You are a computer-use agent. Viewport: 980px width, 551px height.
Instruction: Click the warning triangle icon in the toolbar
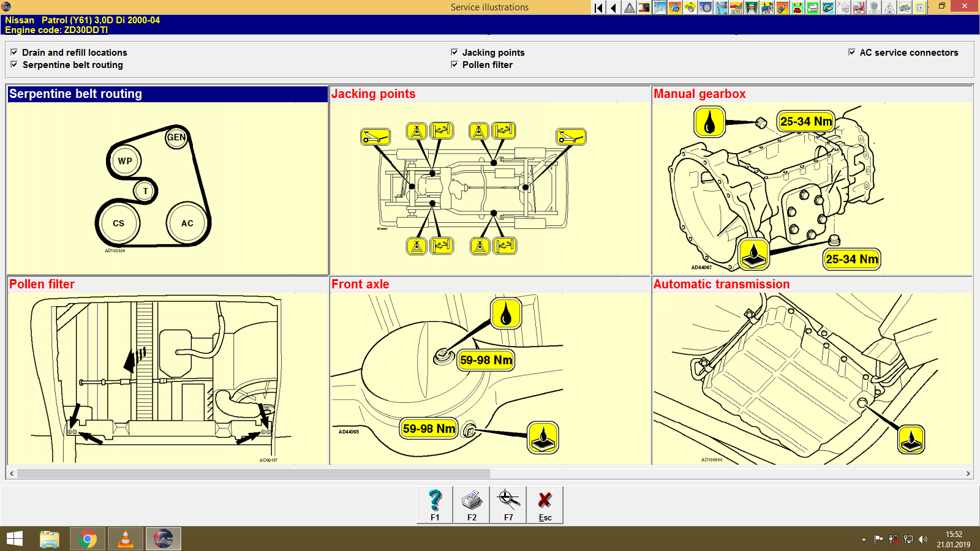coord(628,7)
